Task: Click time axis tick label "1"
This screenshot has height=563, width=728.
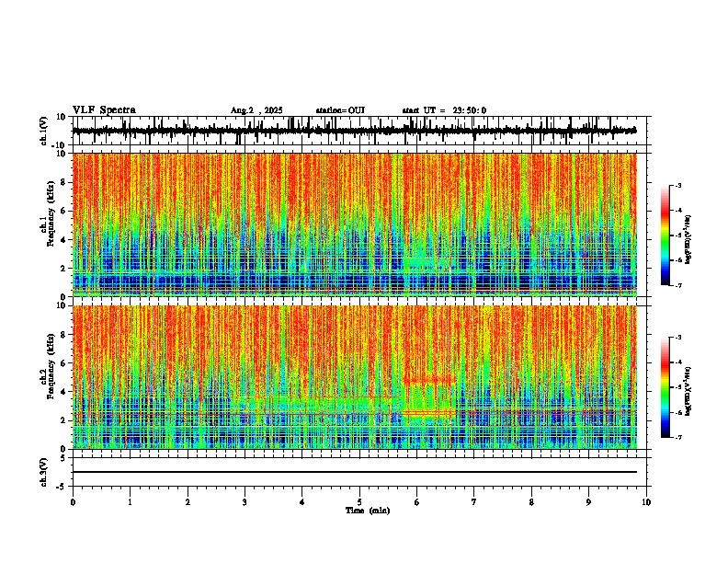Action: tap(130, 502)
